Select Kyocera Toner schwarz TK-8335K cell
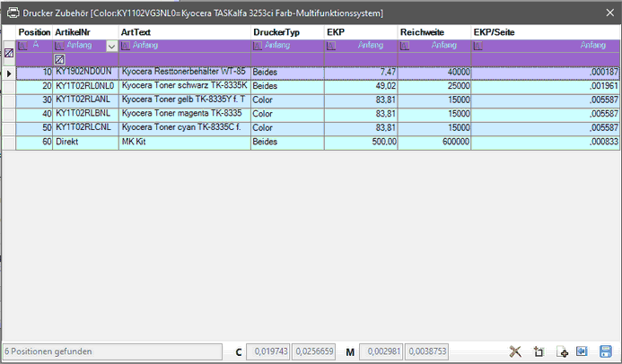 click(x=185, y=86)
